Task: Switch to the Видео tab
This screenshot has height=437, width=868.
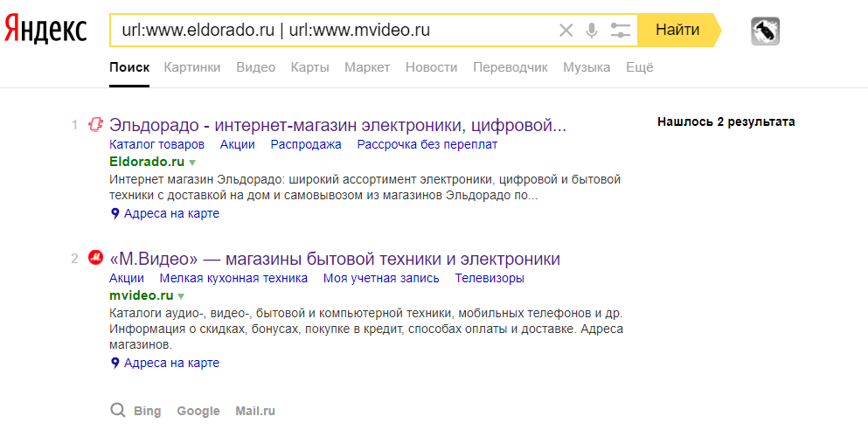Action: coord(256,67)
